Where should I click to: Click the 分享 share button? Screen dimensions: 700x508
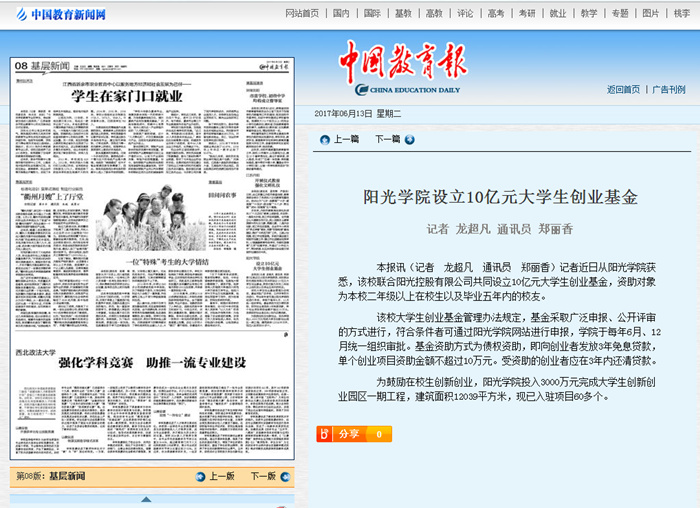pos(349,434)
